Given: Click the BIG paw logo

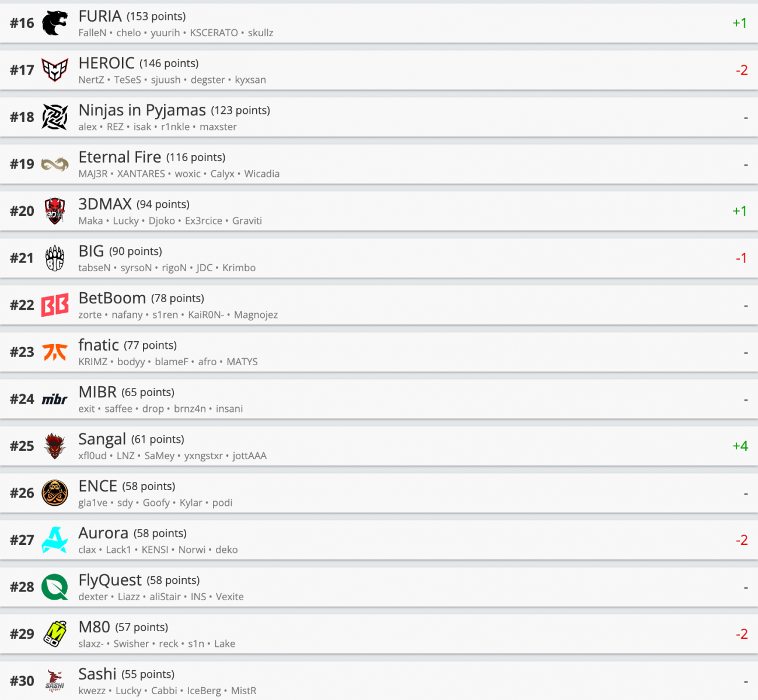Looking at the screenshot, I should click(55, 258).
